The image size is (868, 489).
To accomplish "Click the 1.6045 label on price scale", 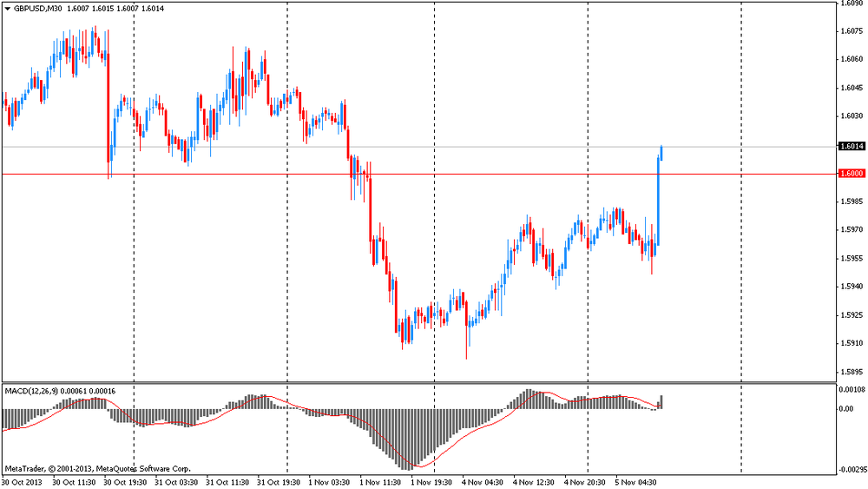I will point(851,88).
